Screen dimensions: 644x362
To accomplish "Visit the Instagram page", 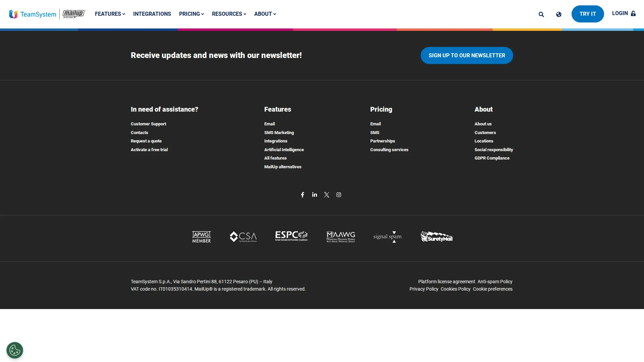I will point(338,195).
